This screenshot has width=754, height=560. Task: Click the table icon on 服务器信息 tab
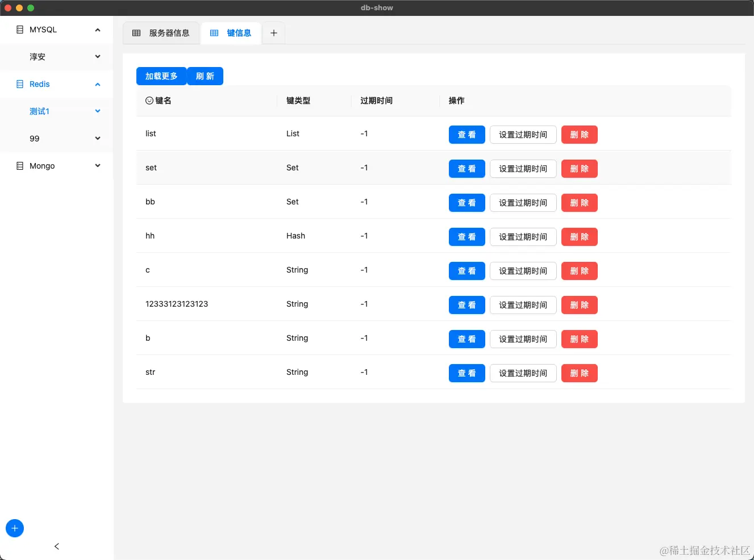136,33
